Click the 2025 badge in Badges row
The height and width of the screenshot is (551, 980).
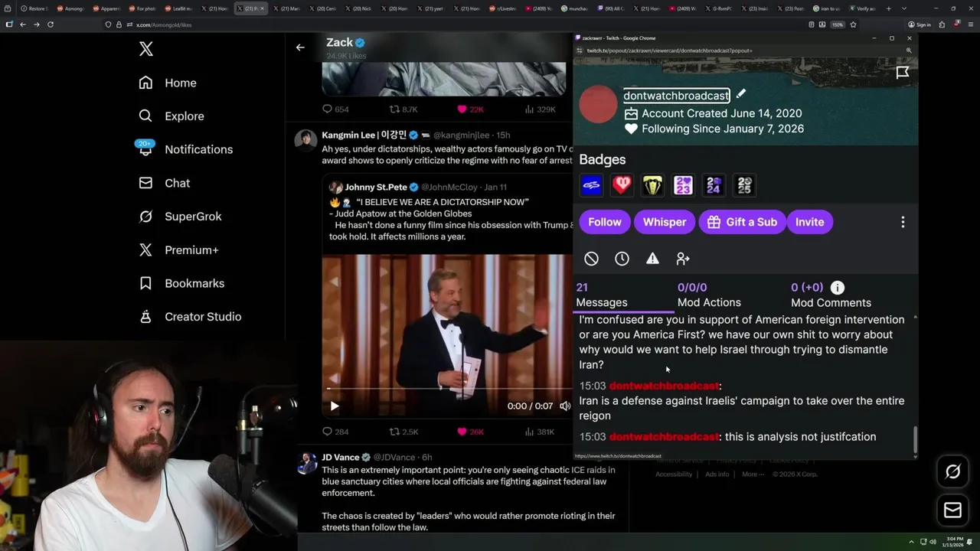pos(744,185)
